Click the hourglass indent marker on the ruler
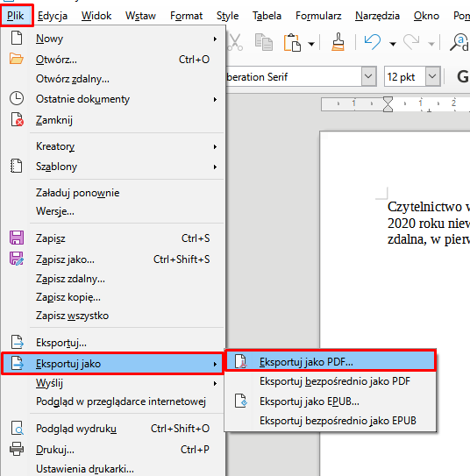470x476 pixels. coord(388,104)
